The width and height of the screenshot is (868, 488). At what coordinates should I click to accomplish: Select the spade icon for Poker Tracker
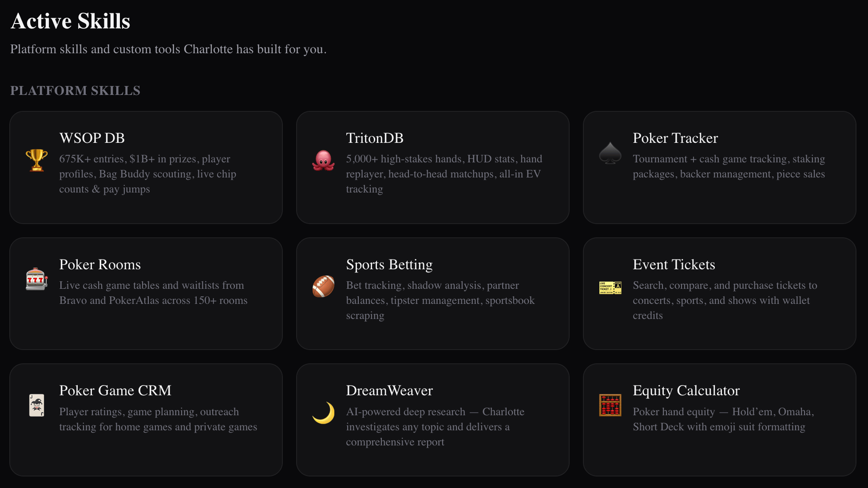[610, 153]
